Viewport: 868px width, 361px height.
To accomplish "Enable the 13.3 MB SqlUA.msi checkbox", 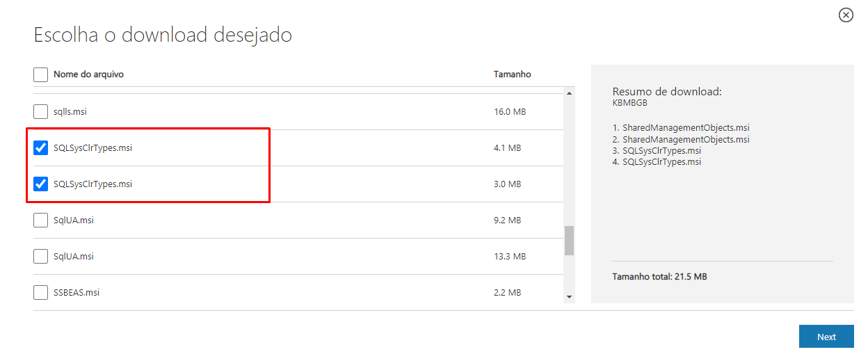I will pos(41,257).
